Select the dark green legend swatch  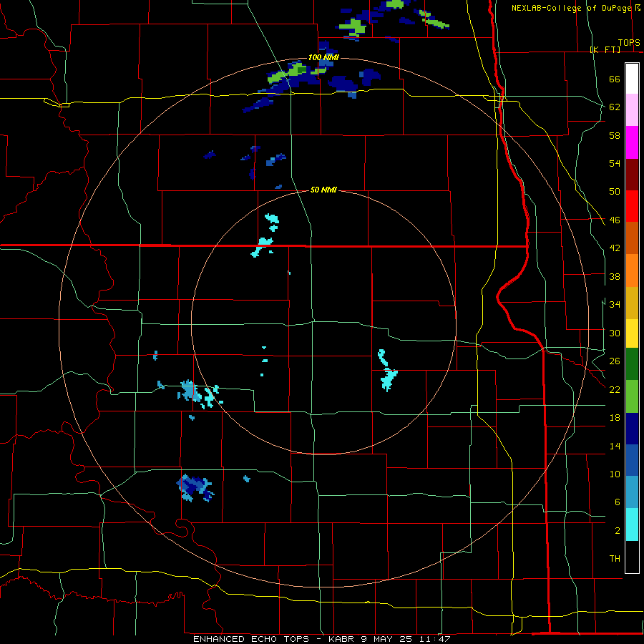(x=632, y=364)
